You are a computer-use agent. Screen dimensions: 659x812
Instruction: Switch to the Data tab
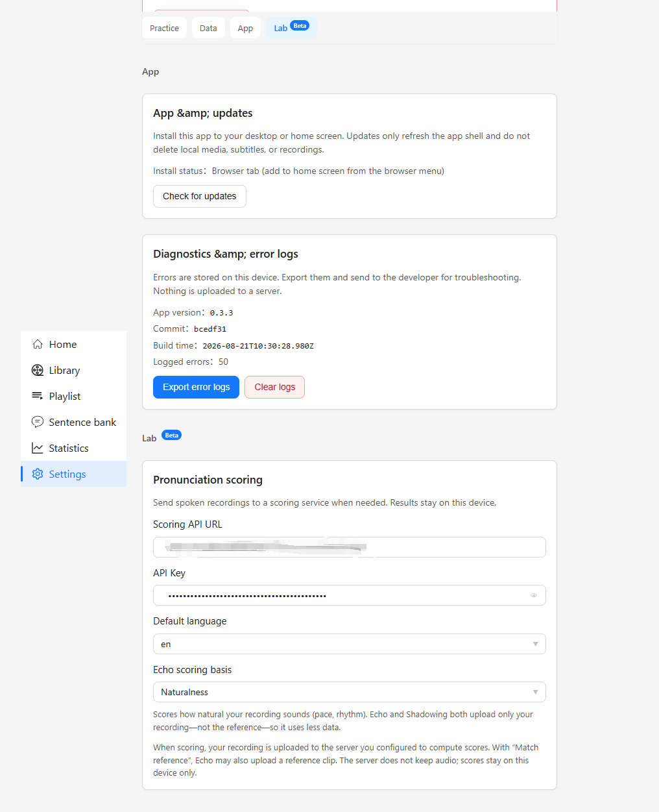[208, 28]
